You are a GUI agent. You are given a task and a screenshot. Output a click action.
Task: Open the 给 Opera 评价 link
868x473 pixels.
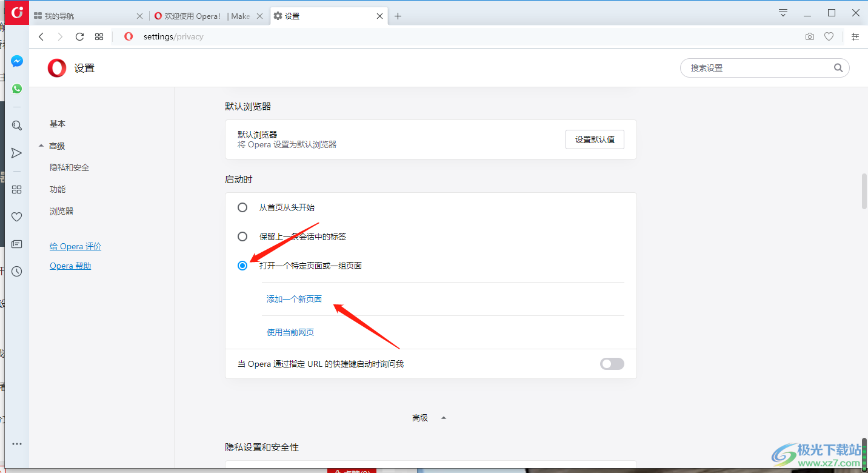(76, 246)
